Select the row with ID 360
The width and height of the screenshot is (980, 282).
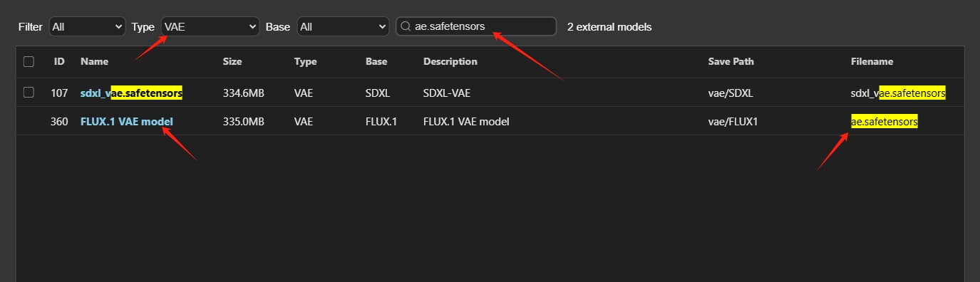tap(490, 122)
